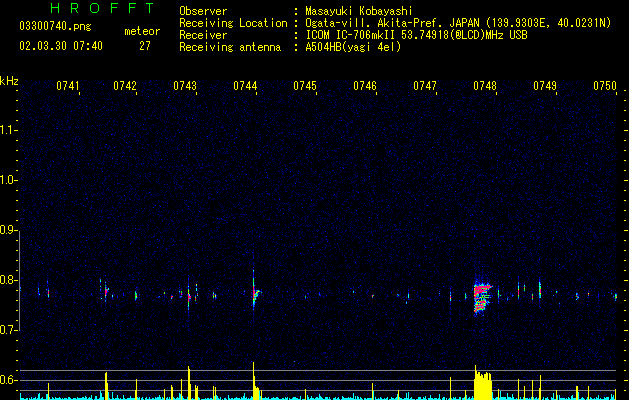
Task: Click the Receiving Location label
Action: point(233,23)
